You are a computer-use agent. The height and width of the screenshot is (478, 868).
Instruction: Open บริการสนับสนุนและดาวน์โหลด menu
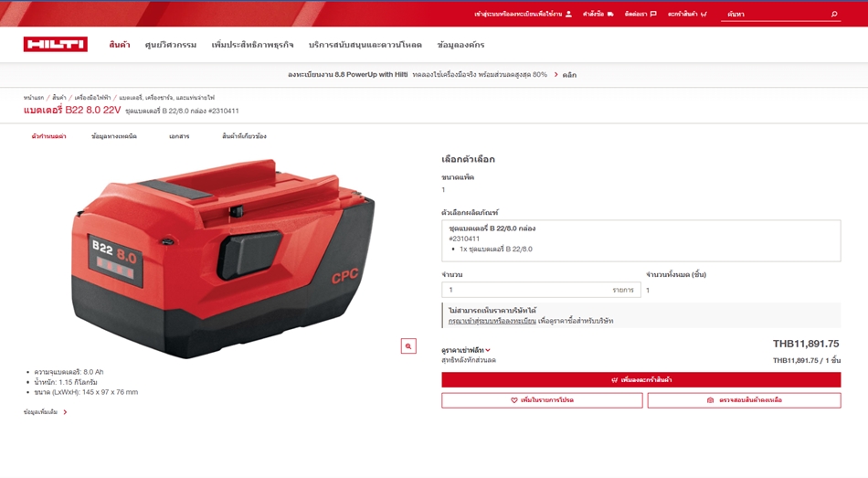(x=365, y=44)
